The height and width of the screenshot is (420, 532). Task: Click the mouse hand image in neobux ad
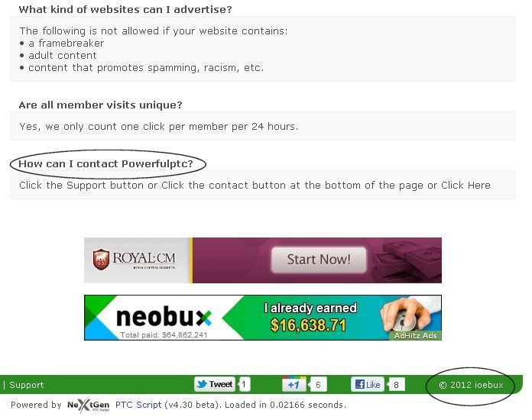tap(407, 315)
